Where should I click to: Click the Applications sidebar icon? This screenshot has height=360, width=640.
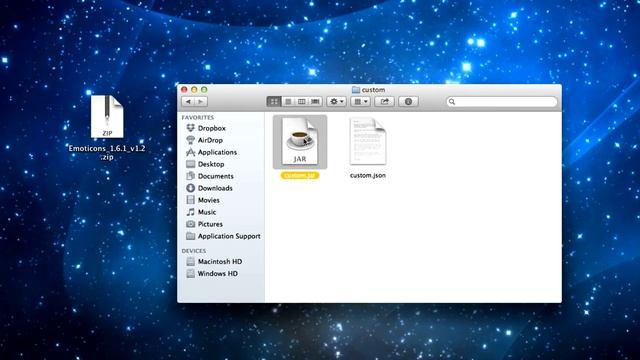191,152
